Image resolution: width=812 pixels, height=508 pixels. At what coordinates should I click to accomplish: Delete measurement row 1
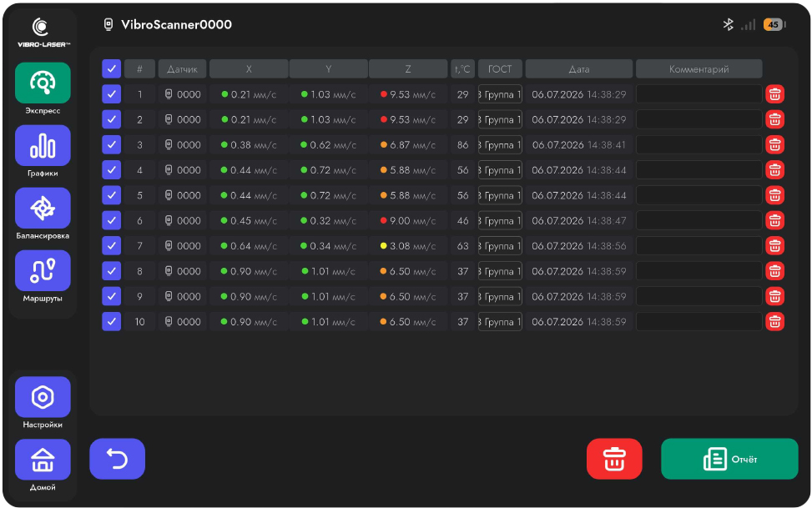point(774,94)
